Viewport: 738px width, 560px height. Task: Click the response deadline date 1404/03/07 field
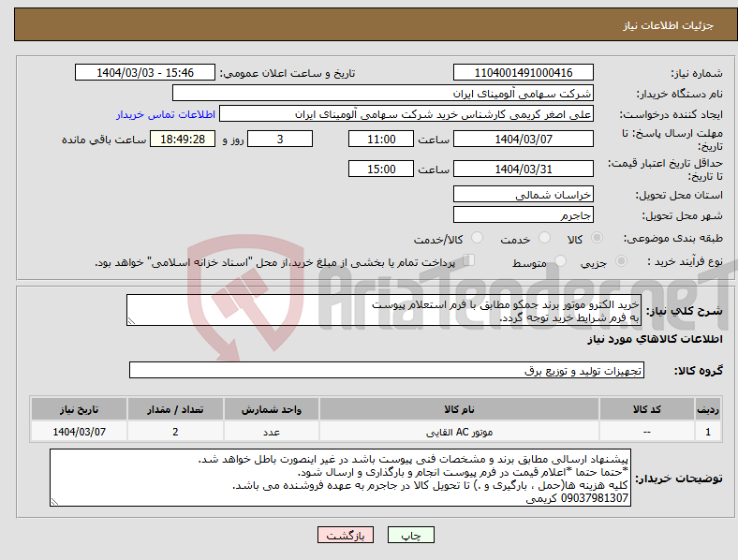523,140
